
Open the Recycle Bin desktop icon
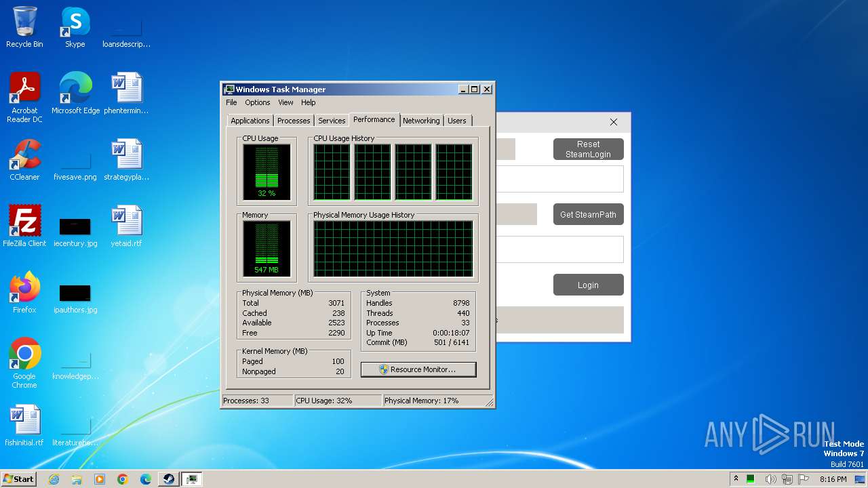pos(24,27)
